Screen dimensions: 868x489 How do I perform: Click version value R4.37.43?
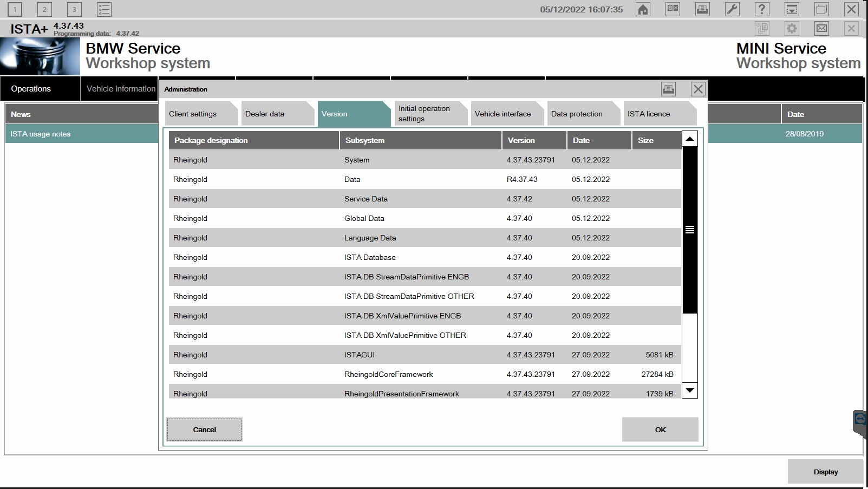pyautogui.click(x=522, y=179)
